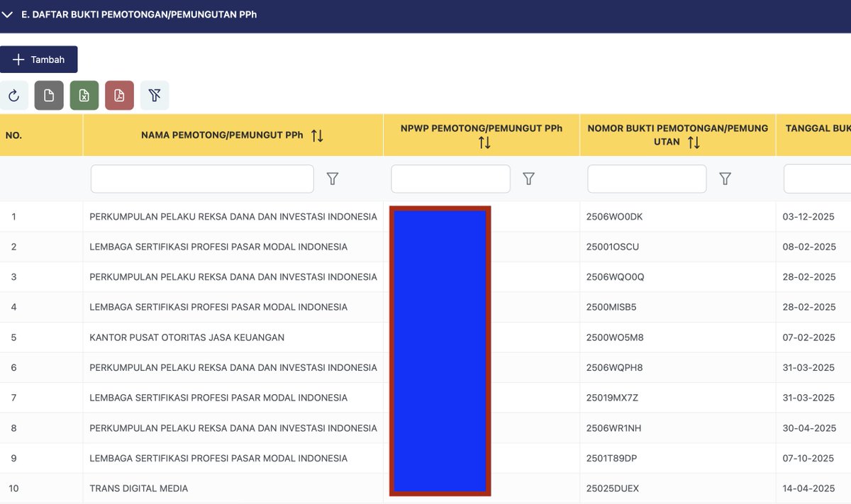Export table to Excel icon
Viewport: 851px width, 504px height.
coord(84,95)
